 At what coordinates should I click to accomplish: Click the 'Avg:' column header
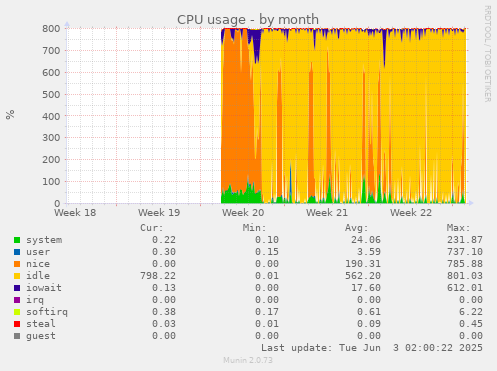(x=356, y=228)
